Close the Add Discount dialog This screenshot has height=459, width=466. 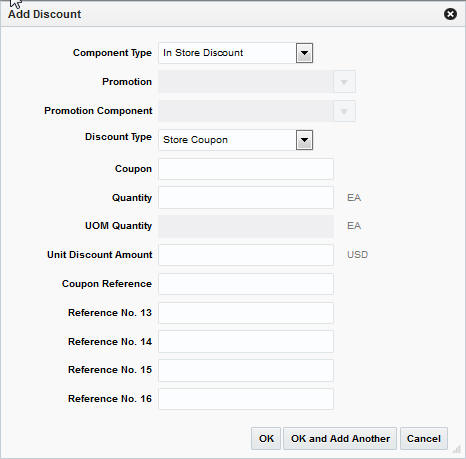[450, 14]
